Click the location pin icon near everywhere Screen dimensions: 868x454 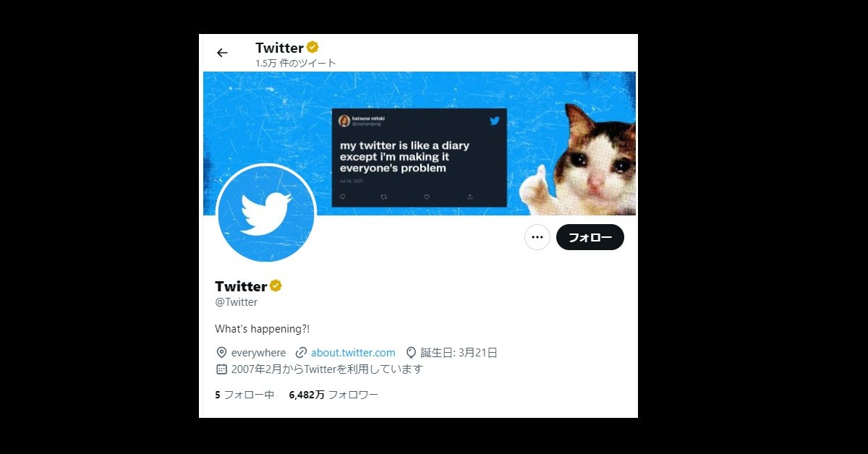(x=221, y=353)
